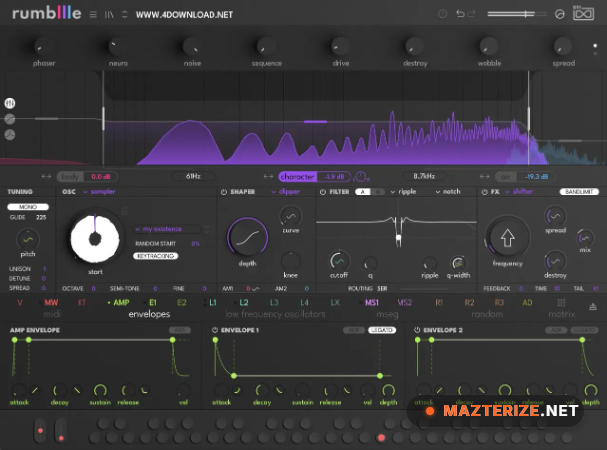Click the noise macro knob

click(191, 47)
